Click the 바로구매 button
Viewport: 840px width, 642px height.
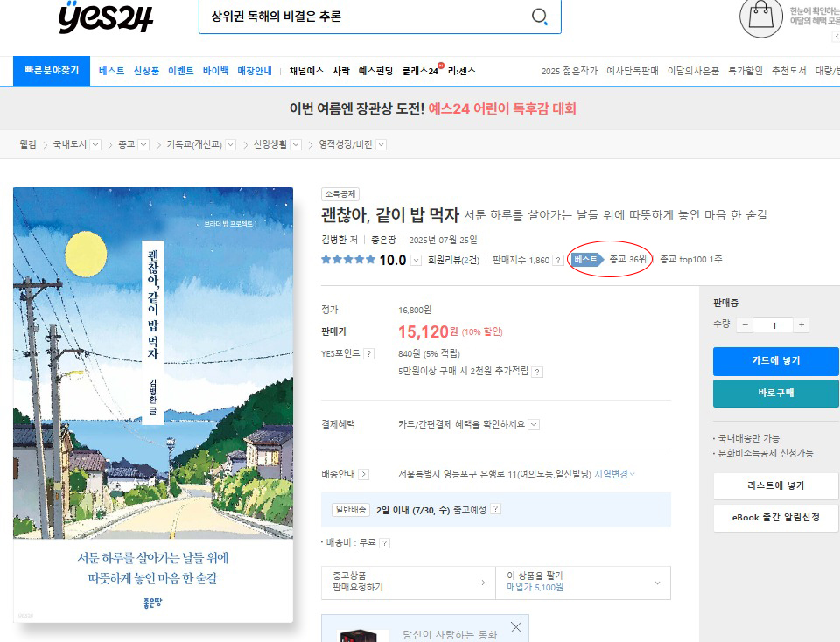(x=776, y=394)
